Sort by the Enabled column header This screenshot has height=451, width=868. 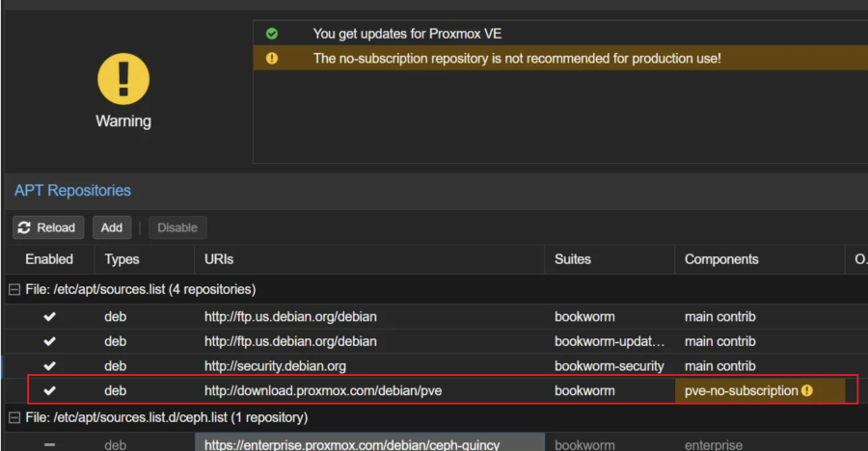(x=49, y=259)
